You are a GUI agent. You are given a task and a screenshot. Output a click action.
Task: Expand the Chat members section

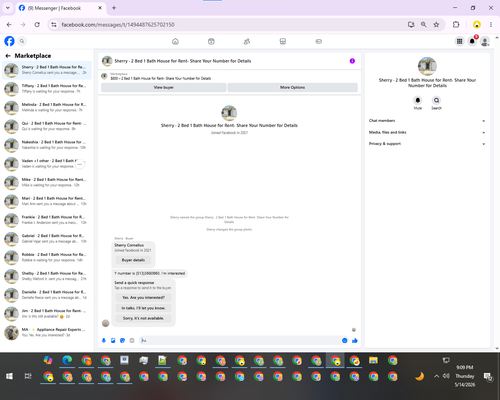427,121
